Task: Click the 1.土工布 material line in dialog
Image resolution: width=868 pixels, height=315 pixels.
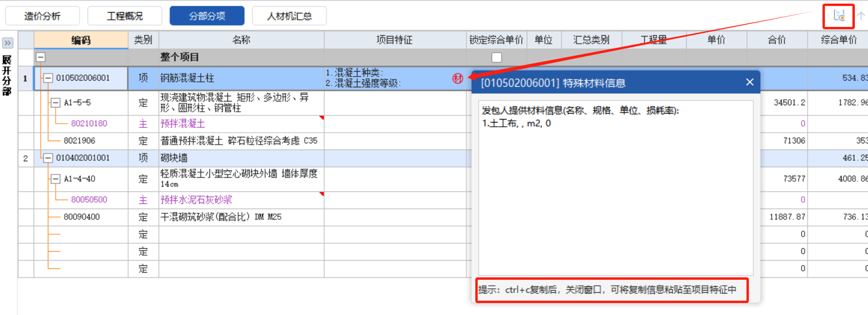Action: pos(517,123)
